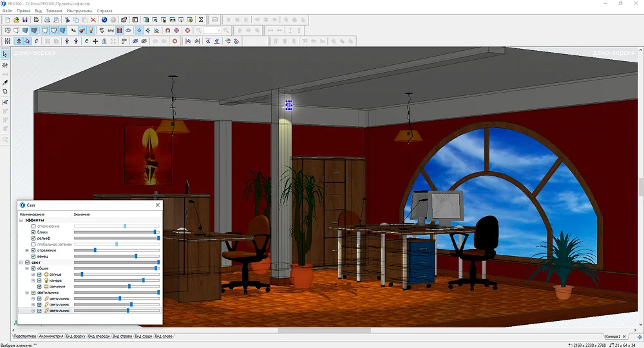Click the light bulb lighting toolbar icon

coord(91,30)
